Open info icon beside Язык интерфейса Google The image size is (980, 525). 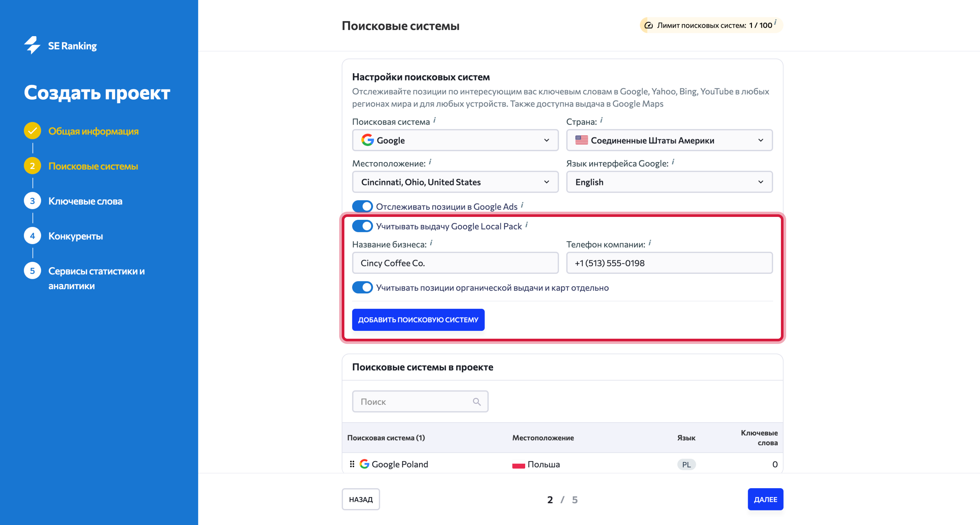click(673, 162)
